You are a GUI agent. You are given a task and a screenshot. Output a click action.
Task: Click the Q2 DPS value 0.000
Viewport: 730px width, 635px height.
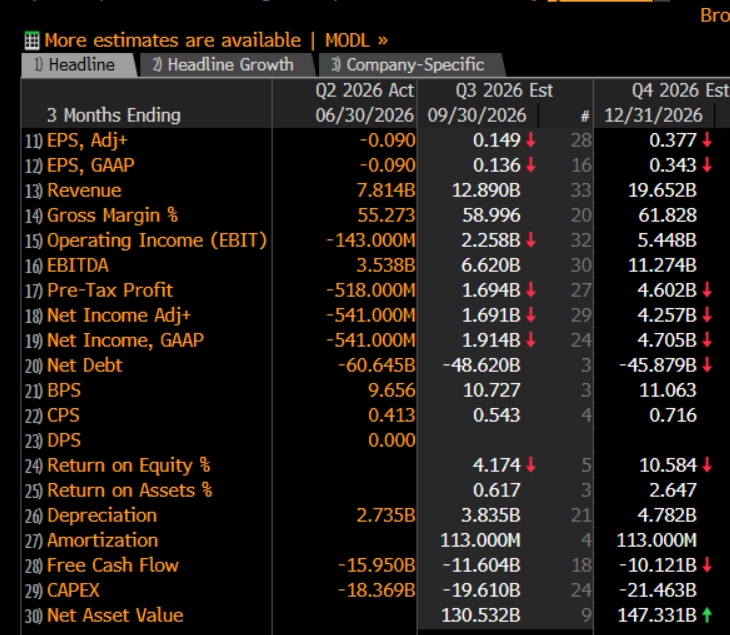tap(392, 440)
